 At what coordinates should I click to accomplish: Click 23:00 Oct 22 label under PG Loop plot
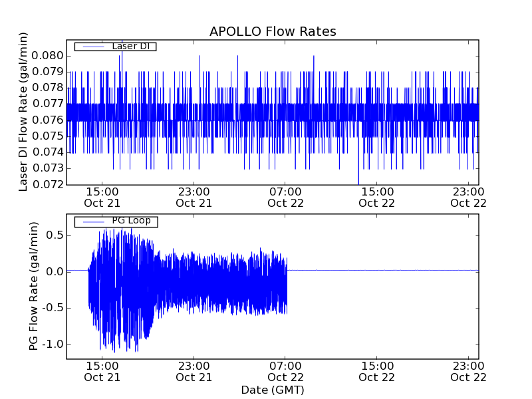tap(469, 372)
